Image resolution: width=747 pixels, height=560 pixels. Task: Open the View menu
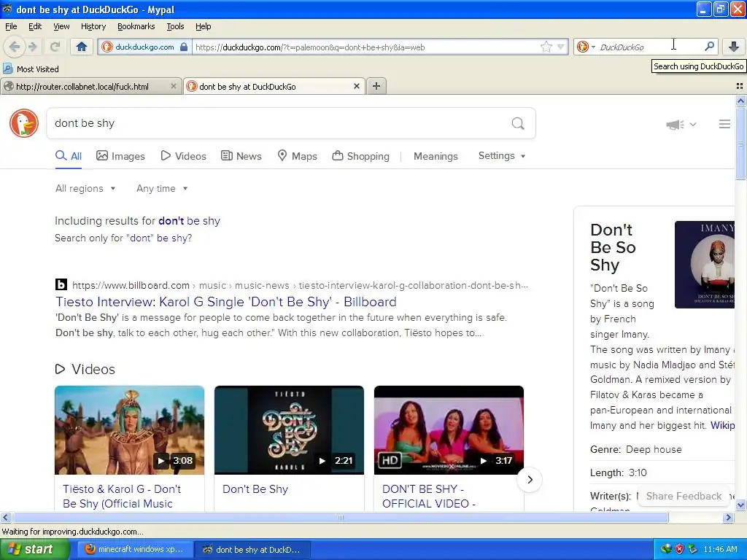[x=61, y=26]
